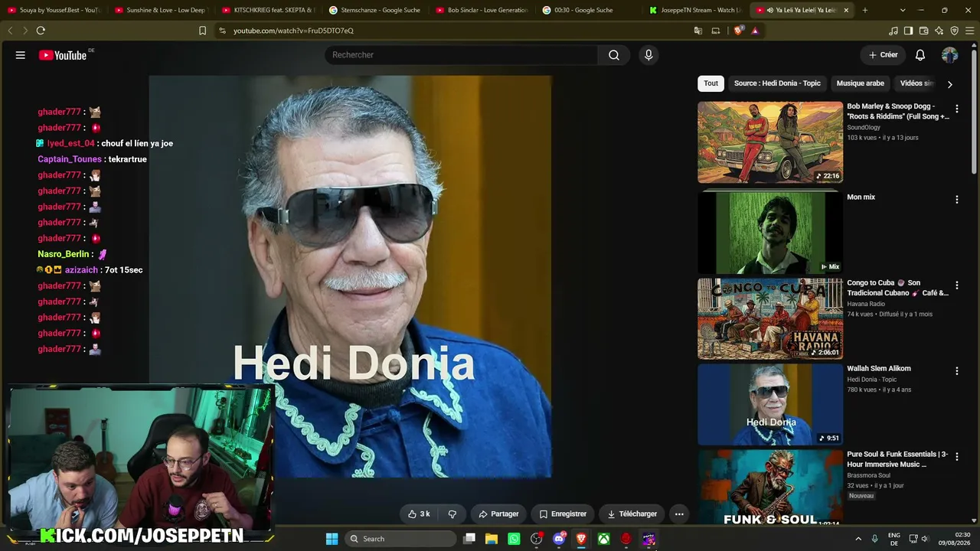
Task: Switch to the KITSCHKRIEG feat. SKEPTA tab
Action: pos(268,10)
